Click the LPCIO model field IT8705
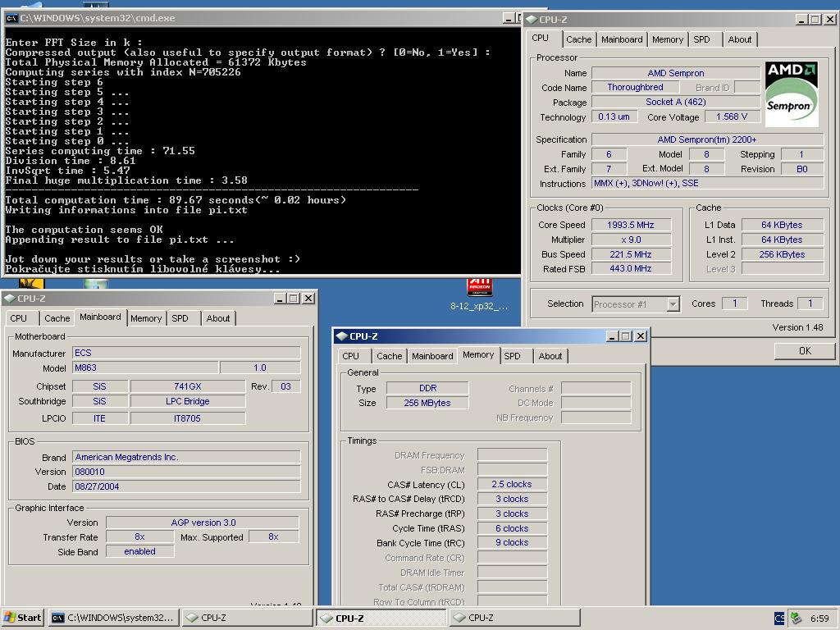 188,418
